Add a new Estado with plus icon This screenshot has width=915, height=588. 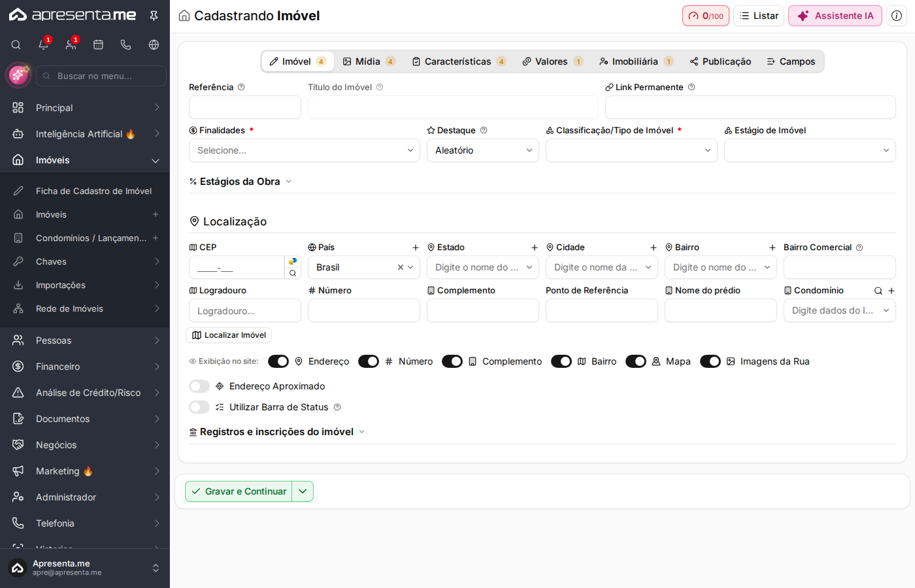click(534, 248)
